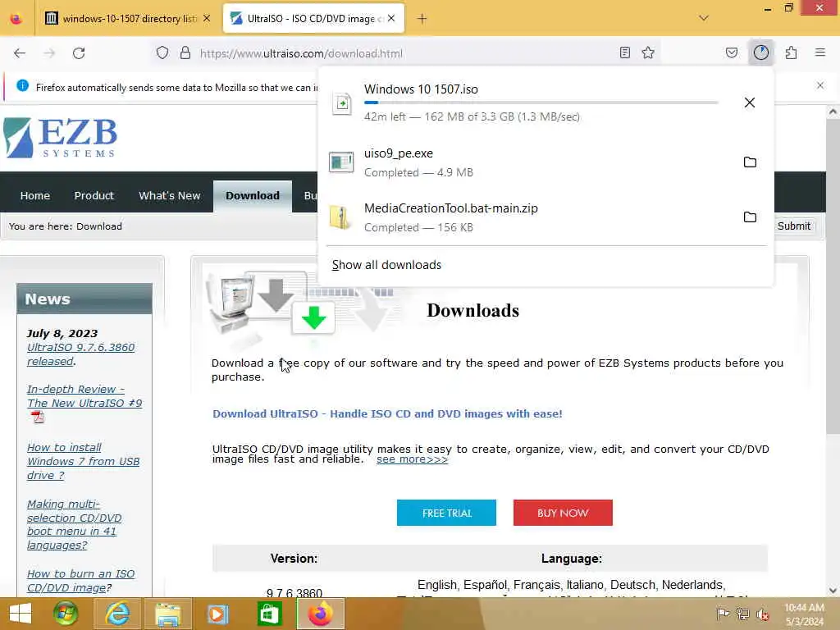The height and width of the screenshot is (630, 840).
Task: Click the MediaCreationTool.bat-main.zip file name
Action: tap(451, 208)
